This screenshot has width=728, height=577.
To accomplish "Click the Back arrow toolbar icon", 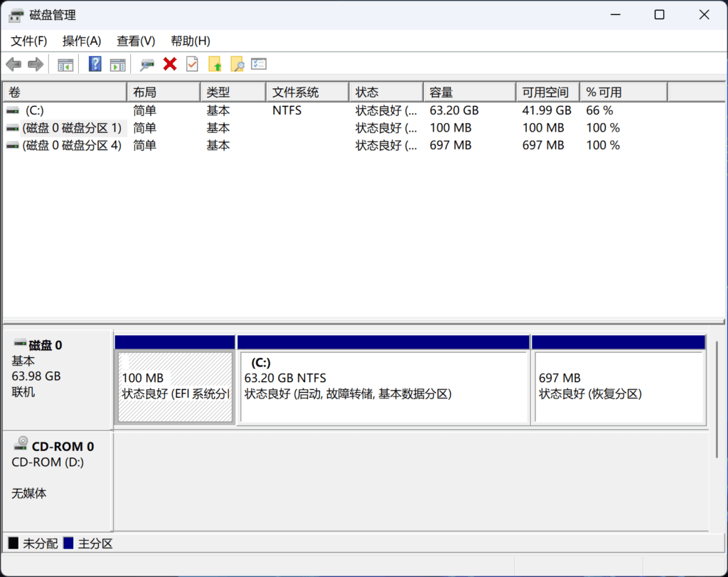I will pyautogui.click(x=14, y=65).
